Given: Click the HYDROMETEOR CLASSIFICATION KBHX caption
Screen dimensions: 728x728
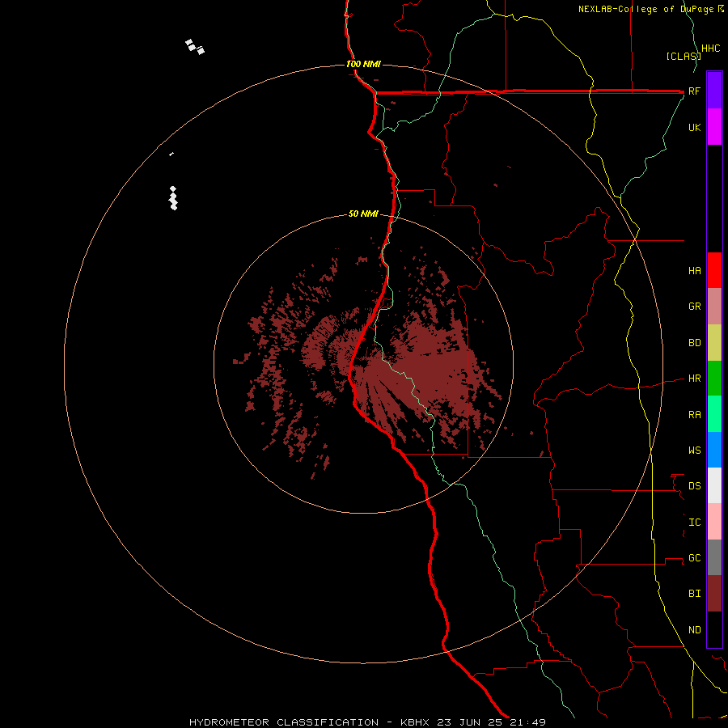Looking at the screenshot, I should coord(368,722).
